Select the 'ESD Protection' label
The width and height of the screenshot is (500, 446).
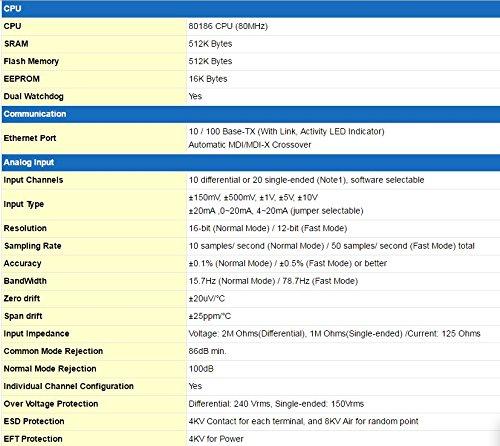click(34, 421)
